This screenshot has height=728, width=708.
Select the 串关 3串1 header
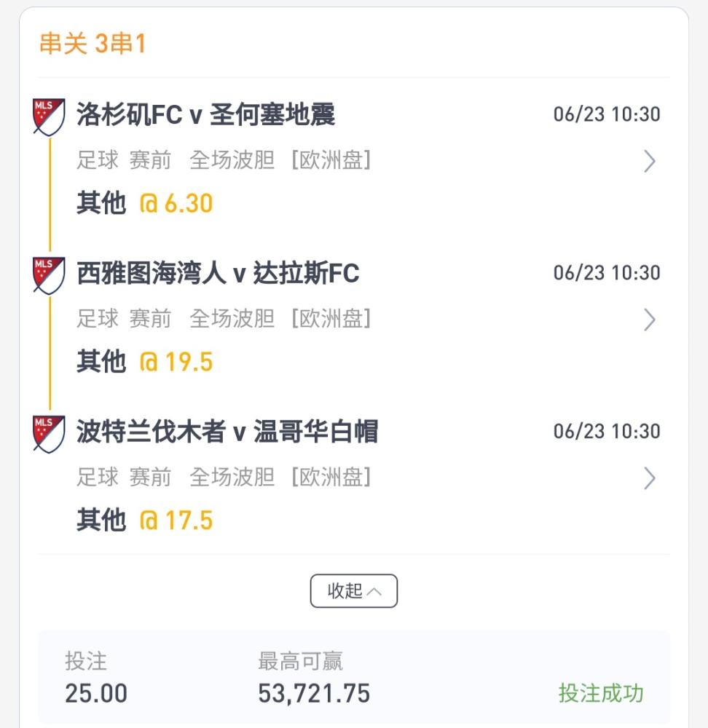[93, 44]
